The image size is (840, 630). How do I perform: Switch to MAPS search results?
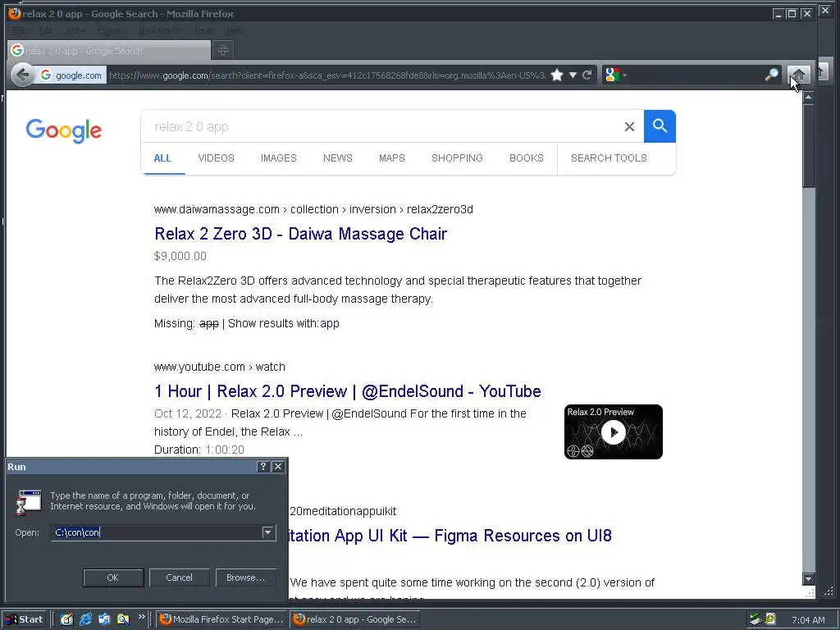[391, 158]
